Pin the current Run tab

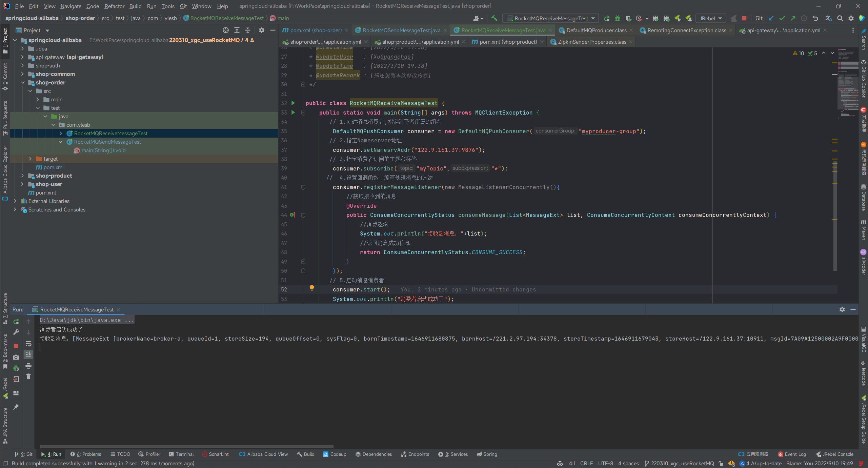16,407
